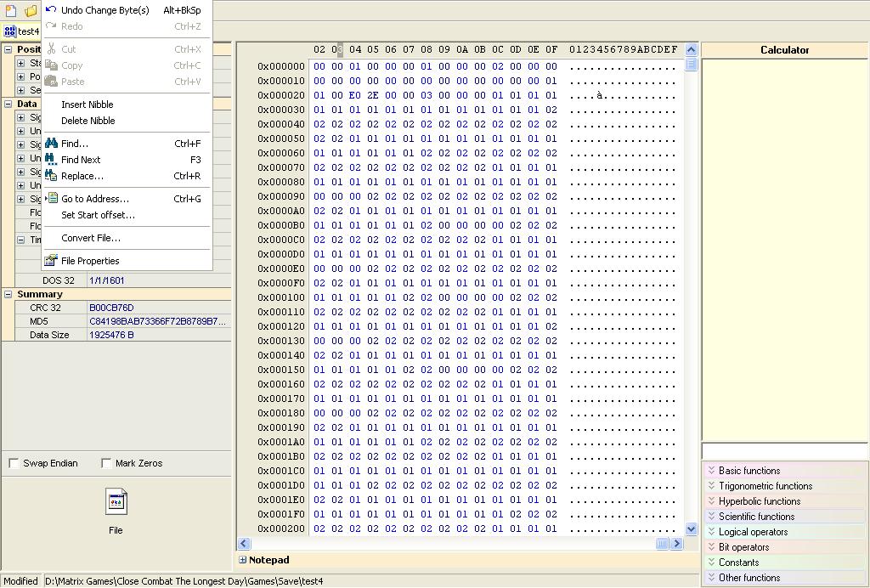Open File Properties via its icon

pos(51,260)
